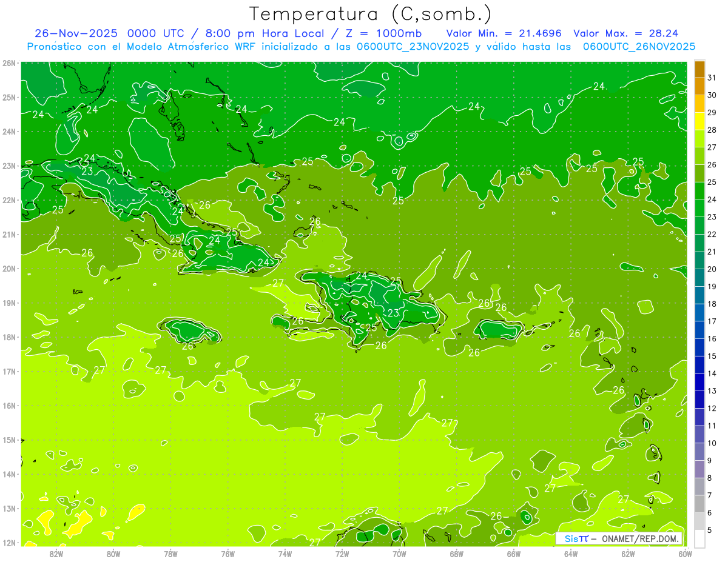
Task: Click the brown legend swatch above 31
Action: pyautogui.click(x=699, y=69)
